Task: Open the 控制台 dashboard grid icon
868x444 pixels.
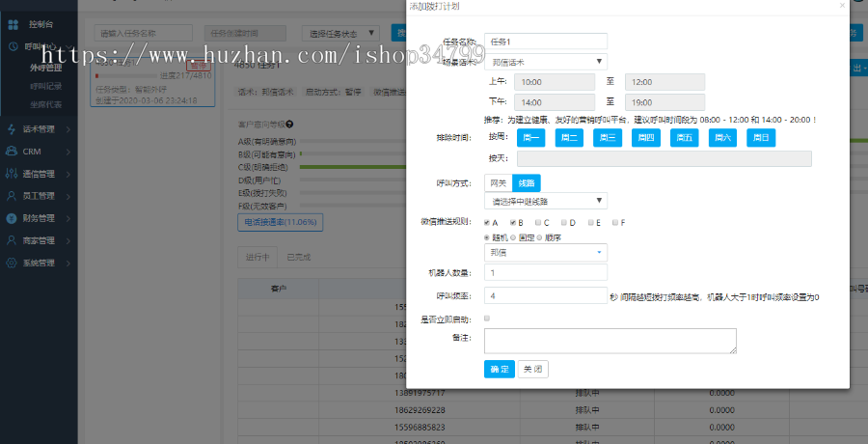Action: coord(13,24)
